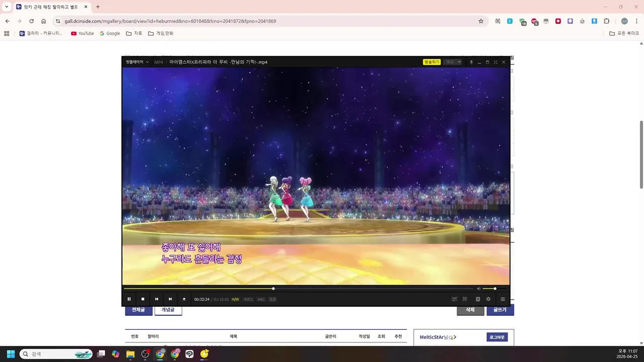This screenshot has width=644, height=362.
Task: Stop the video in PotPlayer
Action: 143,299
